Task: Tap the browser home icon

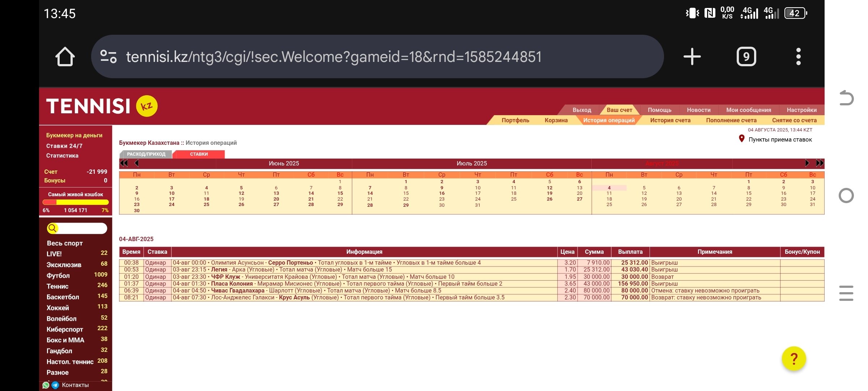Action: [x=65, y=57]
